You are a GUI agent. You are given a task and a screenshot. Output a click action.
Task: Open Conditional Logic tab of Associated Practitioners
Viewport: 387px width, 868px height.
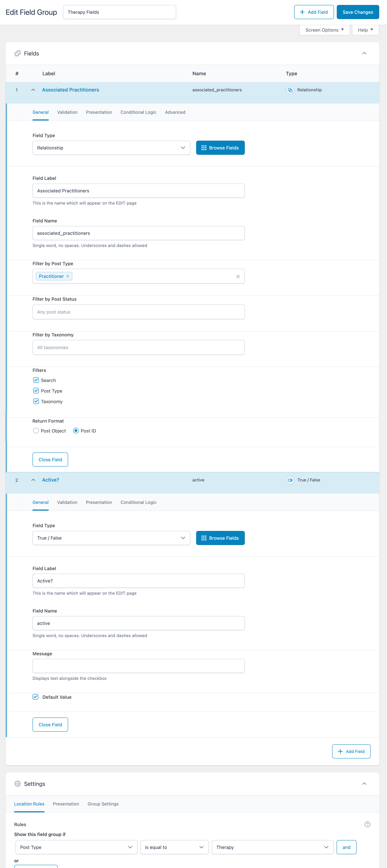138,113
